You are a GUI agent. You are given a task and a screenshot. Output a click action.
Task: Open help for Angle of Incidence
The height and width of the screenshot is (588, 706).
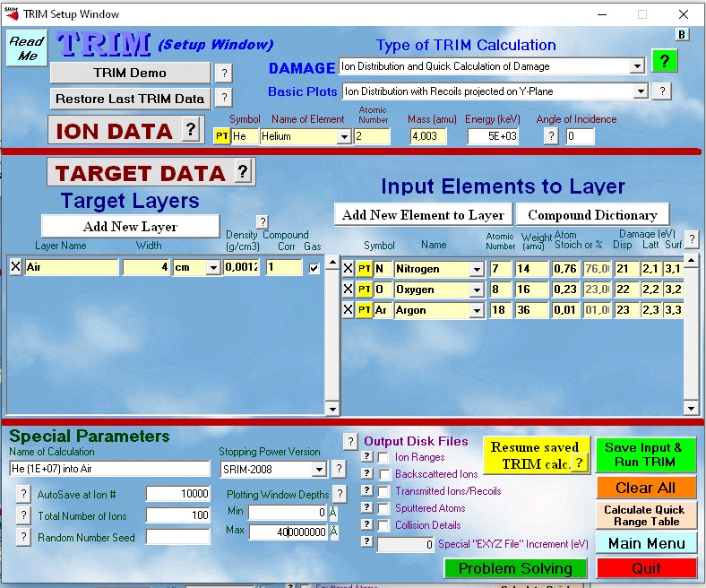tap(551, 135)
